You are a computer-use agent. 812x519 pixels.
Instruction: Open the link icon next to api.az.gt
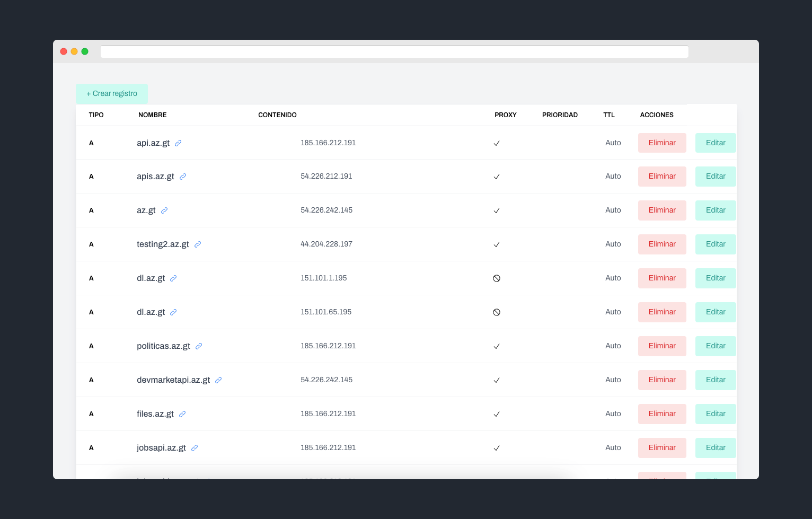point(178,143)
